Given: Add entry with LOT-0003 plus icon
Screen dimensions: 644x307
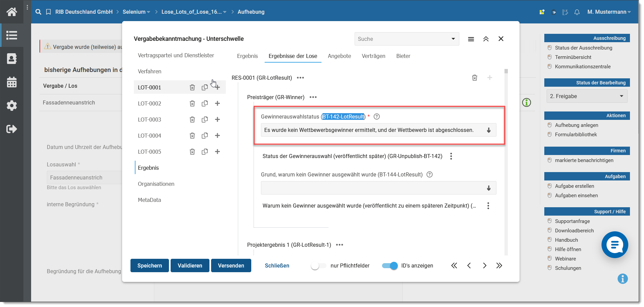Looking at the screenshot, I should pyautogui.click(x=217, y=120).
